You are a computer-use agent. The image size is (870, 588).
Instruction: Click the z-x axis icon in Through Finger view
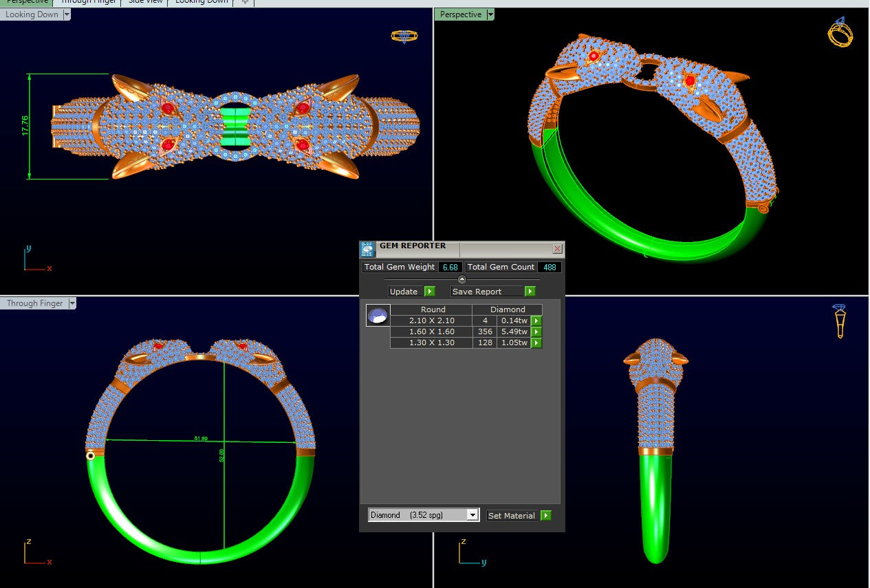36,552
